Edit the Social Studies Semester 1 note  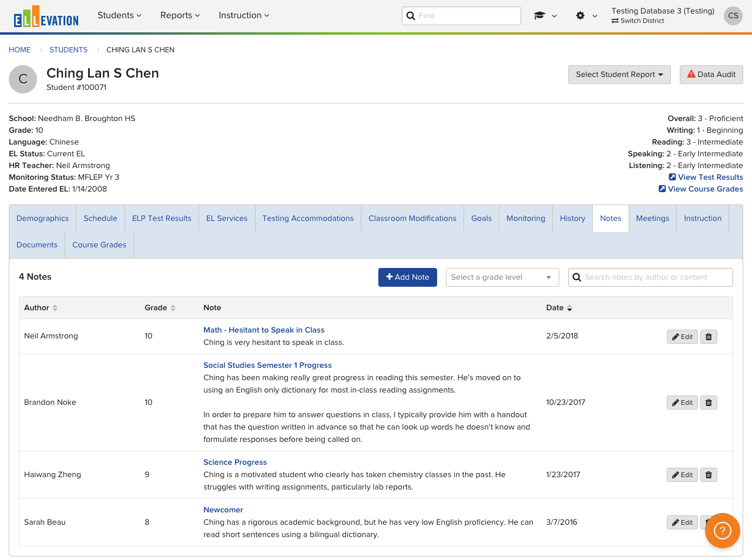coord(682,403)
